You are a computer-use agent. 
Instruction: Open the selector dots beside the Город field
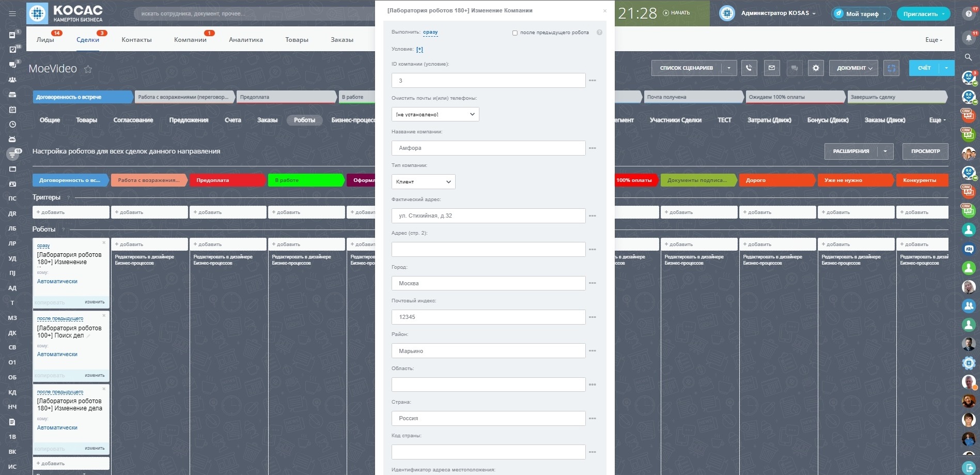pyautogui.click(x=593, y=283)
